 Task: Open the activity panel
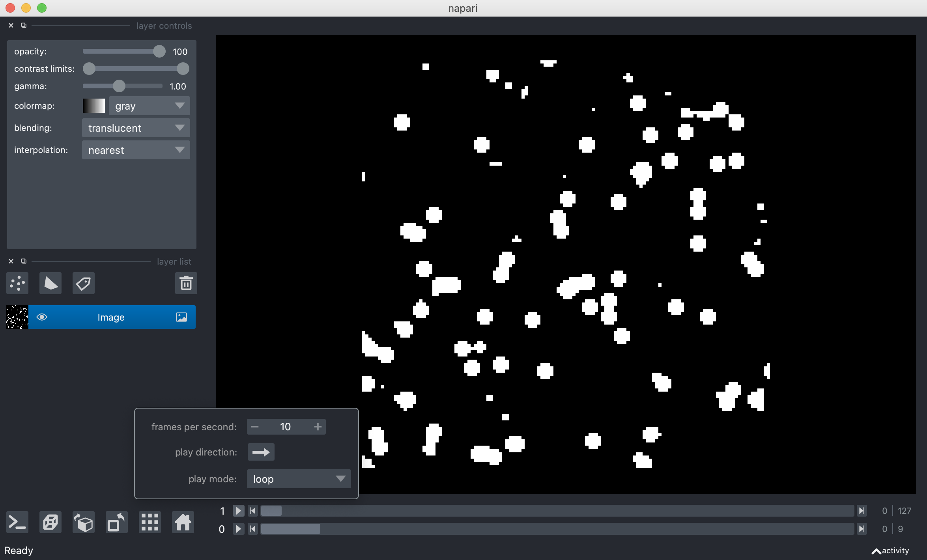[890, 551]
